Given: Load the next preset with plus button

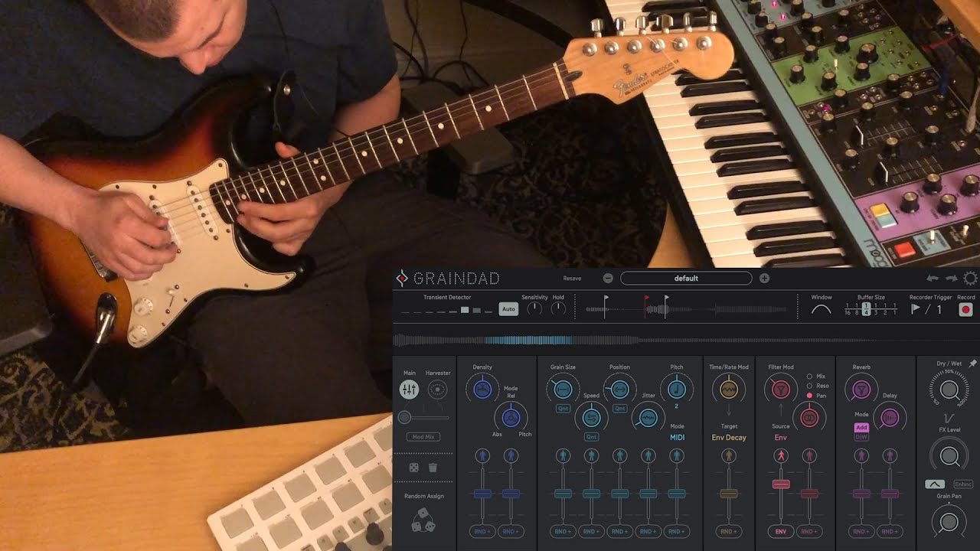Looking at the screenshot, I should [764, 279].
